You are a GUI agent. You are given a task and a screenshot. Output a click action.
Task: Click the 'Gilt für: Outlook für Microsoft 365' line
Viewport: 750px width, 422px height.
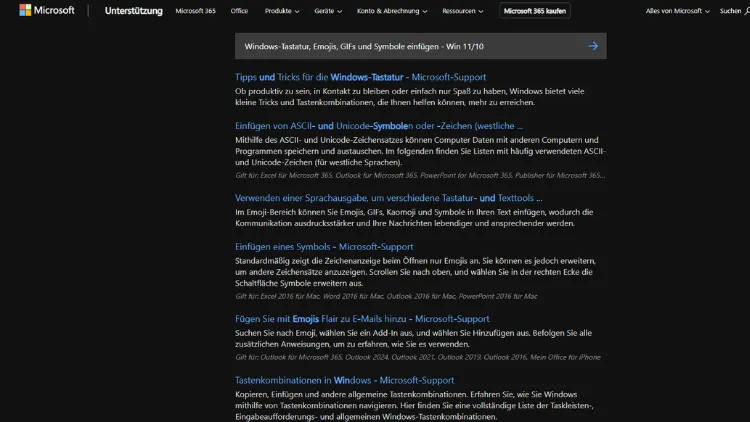(418, 357)
